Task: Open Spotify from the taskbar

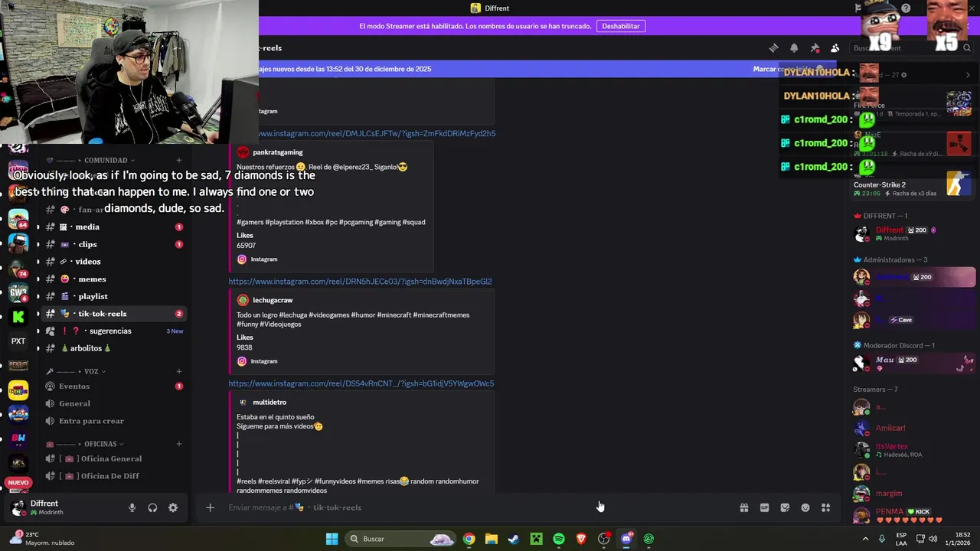Action: (559, 539)
